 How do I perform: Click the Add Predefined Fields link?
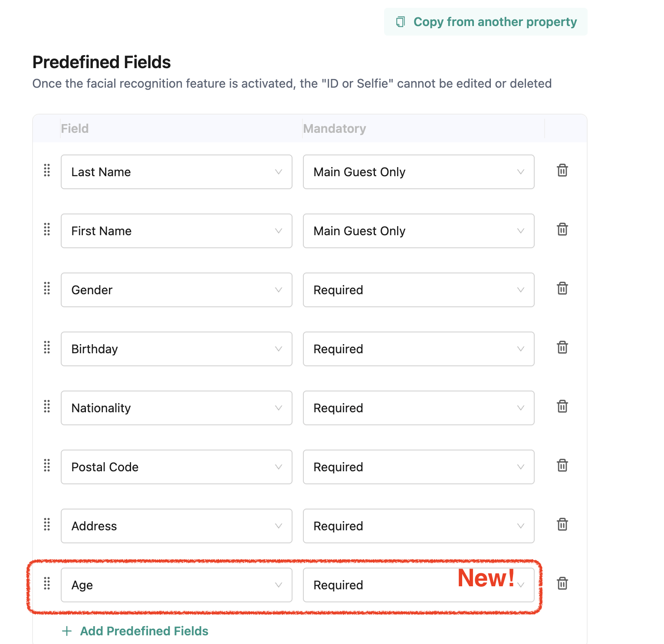tap(143, 631)
